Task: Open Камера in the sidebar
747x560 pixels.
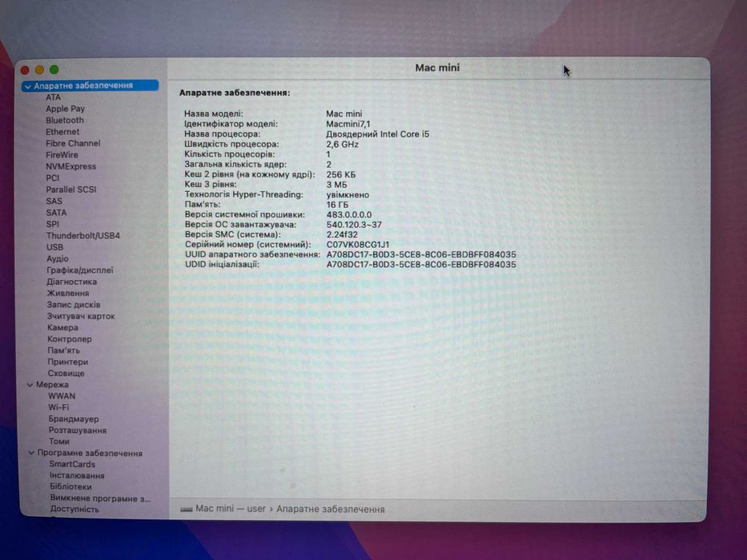Action: [x=62, y=328]
